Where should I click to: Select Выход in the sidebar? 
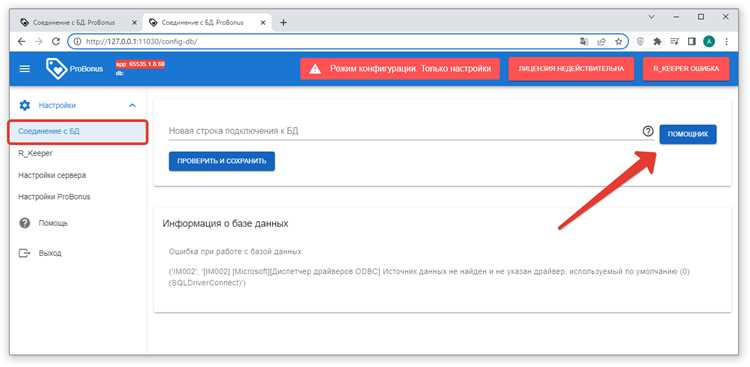50,253
